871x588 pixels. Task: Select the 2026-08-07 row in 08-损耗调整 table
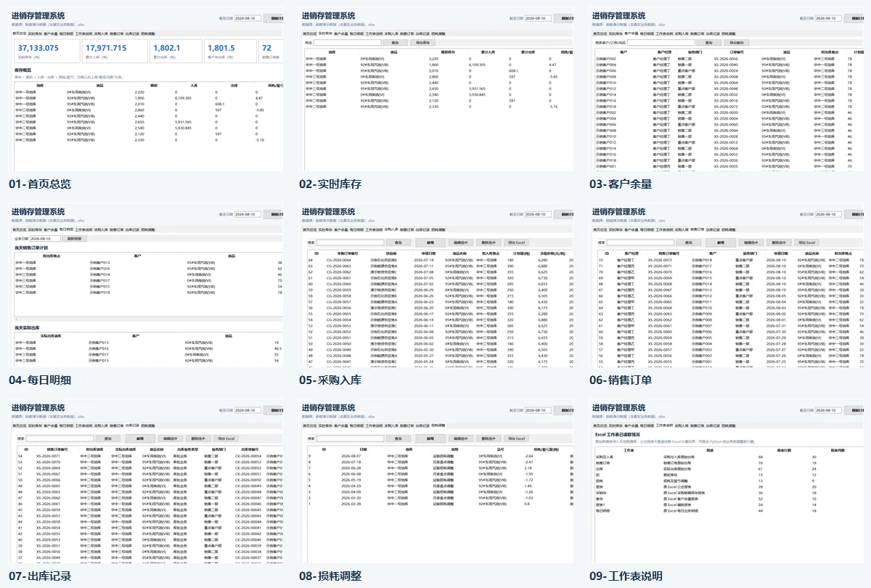(439, 456)
